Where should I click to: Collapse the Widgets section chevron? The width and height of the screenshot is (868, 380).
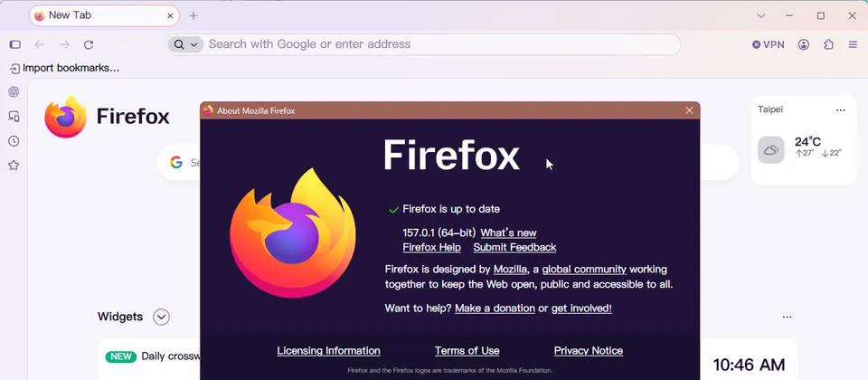[161, 317]
